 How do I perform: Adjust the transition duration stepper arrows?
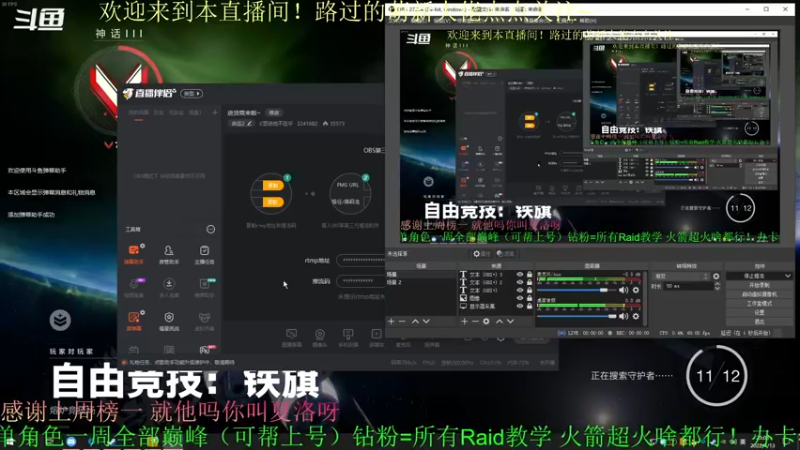[717, 287]
